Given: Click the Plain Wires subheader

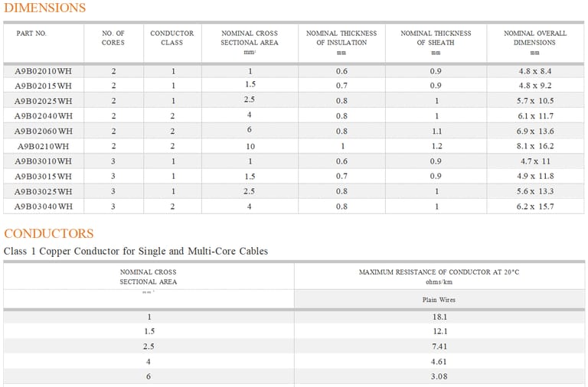Looking at the screenshot, I should click(439, 300).
